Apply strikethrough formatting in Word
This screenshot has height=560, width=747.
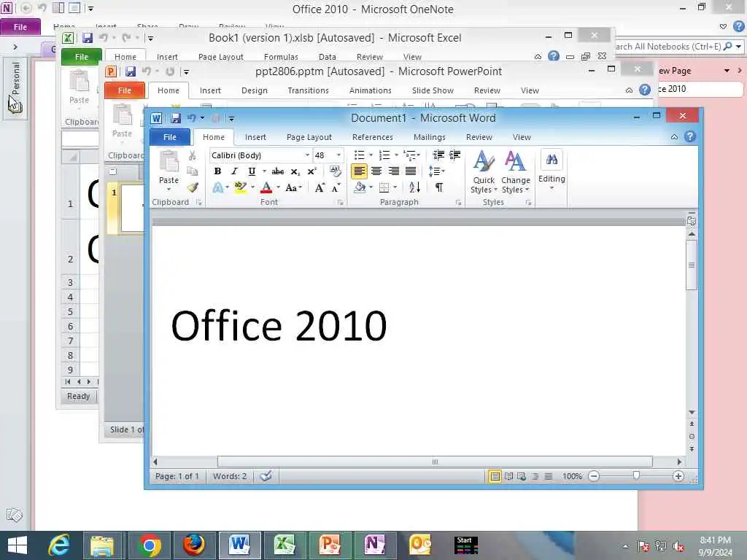(278, 171)
